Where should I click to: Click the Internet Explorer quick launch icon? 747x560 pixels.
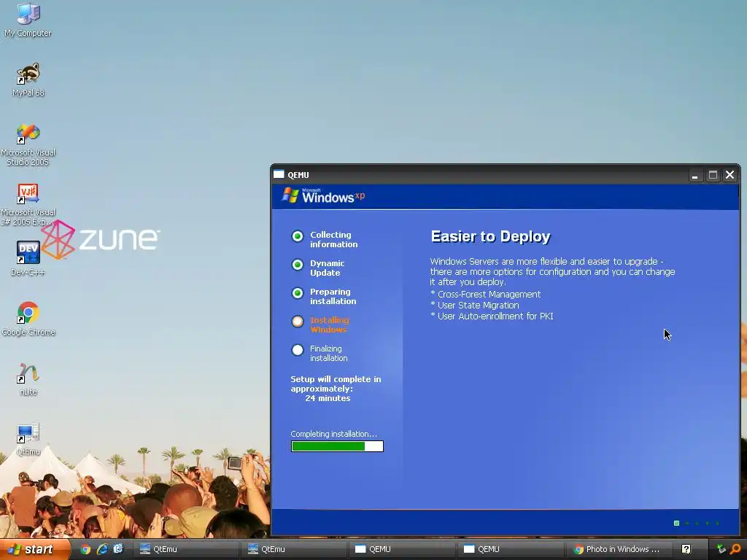pos(102,549)
